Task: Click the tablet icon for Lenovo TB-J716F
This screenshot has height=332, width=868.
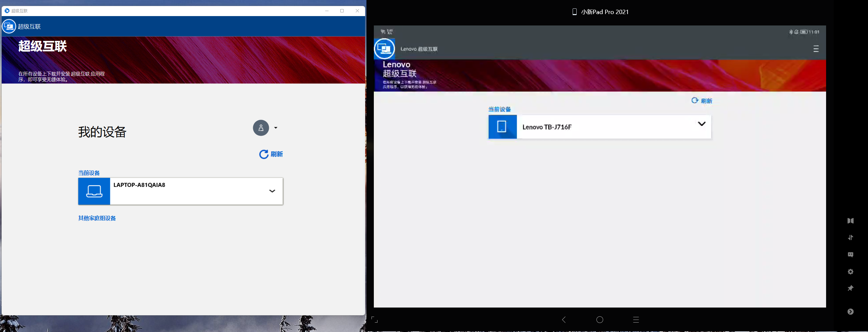Action: pos(503,127)
